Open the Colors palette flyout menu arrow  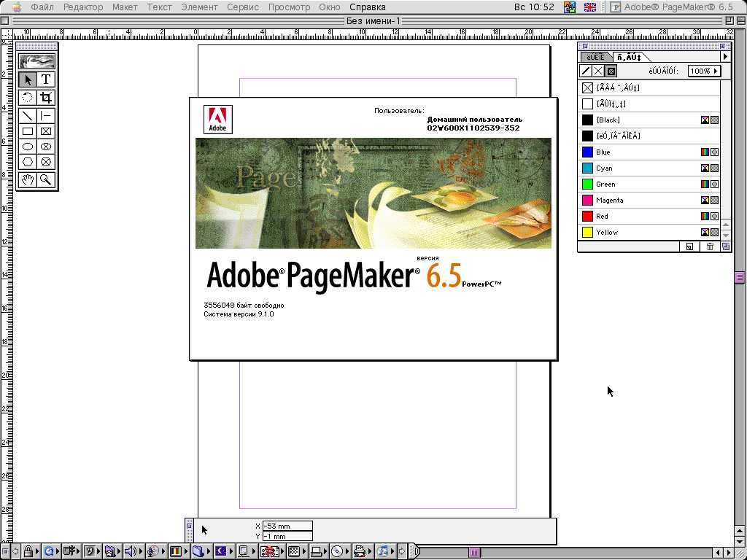tap(725, 57)
